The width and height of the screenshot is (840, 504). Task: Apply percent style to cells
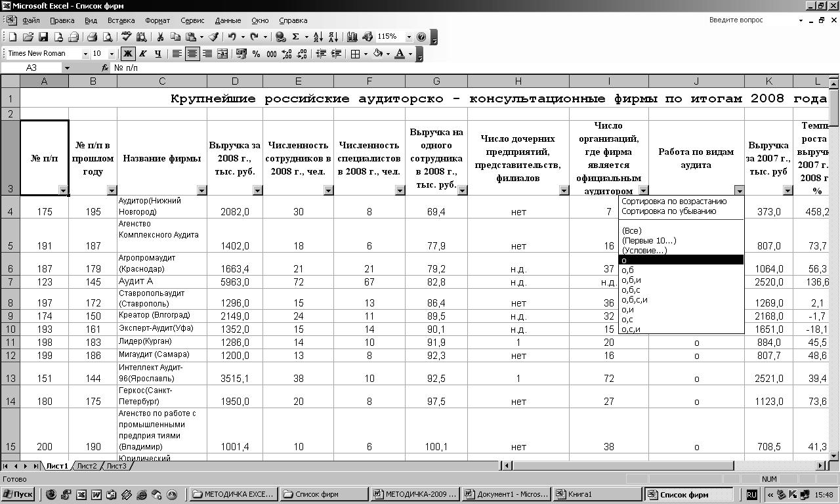click(x=257, y=54)
